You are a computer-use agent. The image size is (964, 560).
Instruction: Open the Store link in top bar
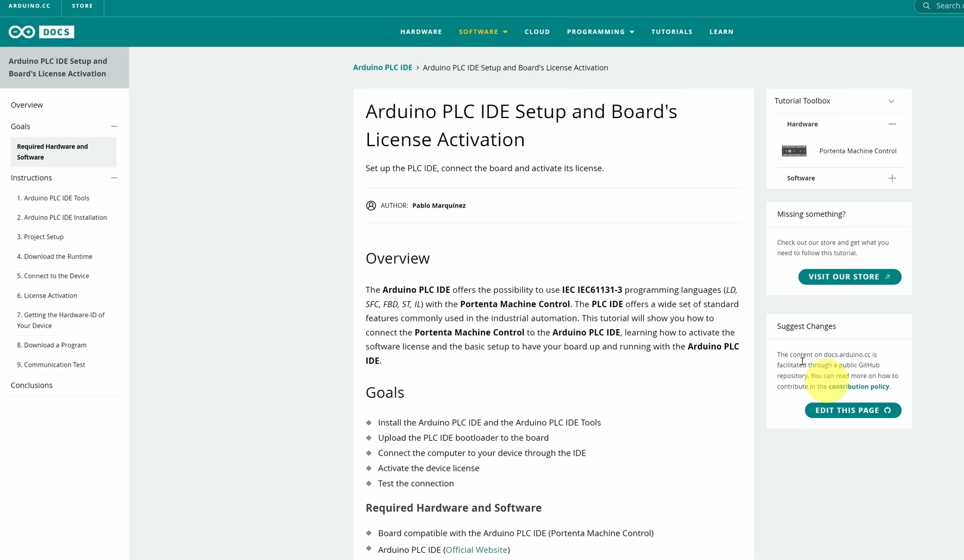82,6
